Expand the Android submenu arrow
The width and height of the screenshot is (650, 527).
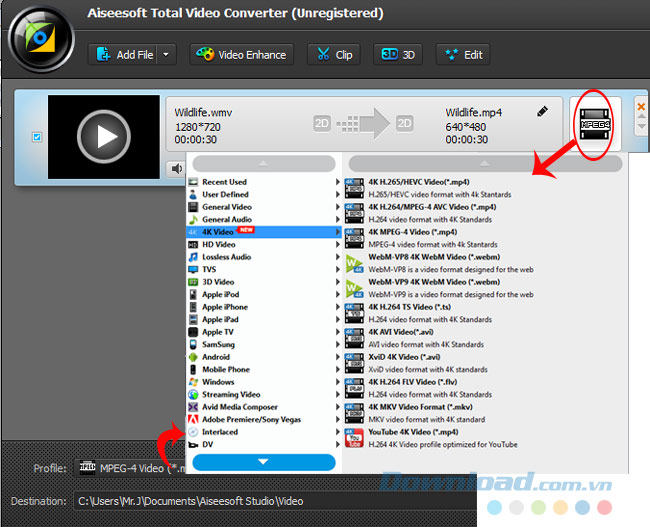click(x=338, y=357)
